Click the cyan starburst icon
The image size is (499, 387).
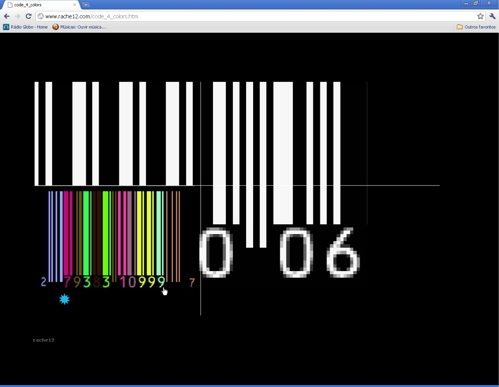[x=64, y=299]
